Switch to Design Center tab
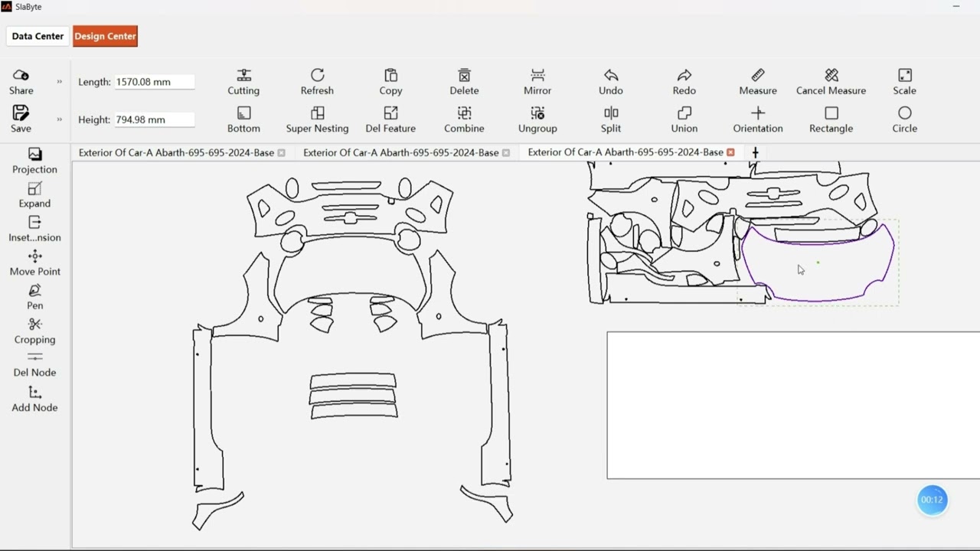Screen dimensions: 980x551 pos(105,36)
